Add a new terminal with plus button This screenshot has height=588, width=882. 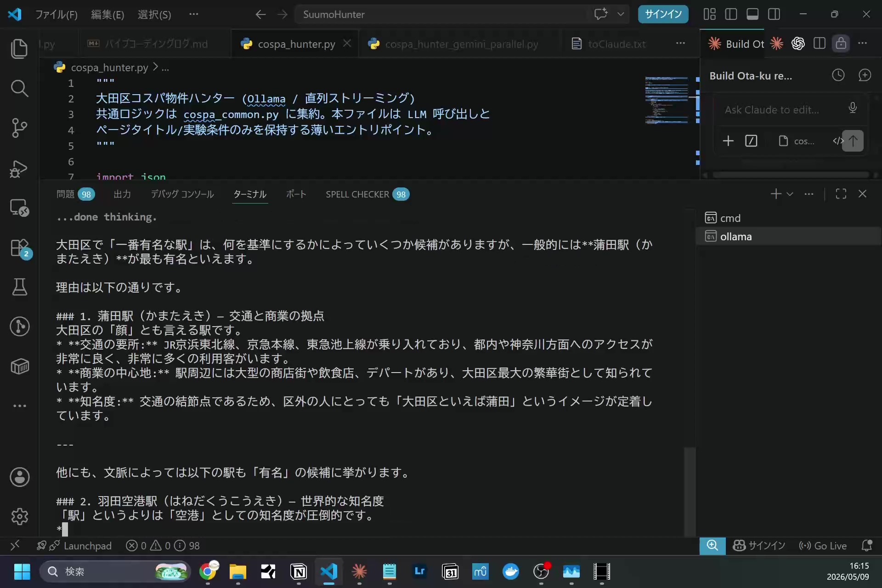(775, 194)
